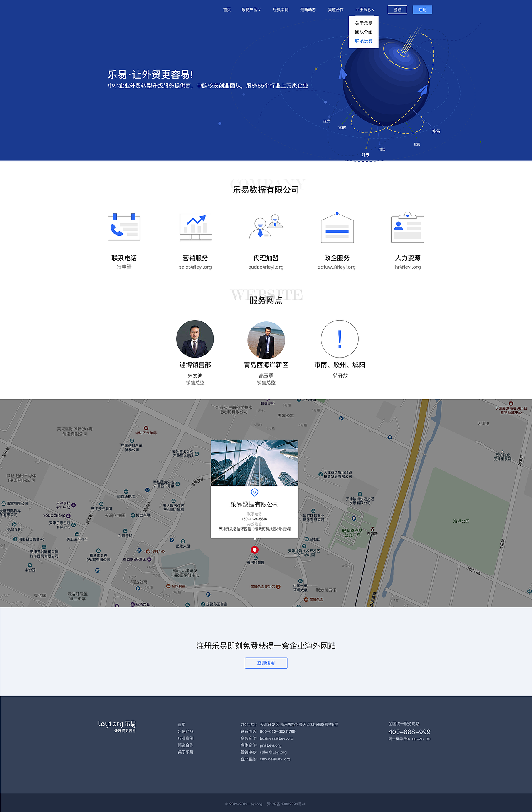Open 渠道合作 link in footer

tap(185, 745)
